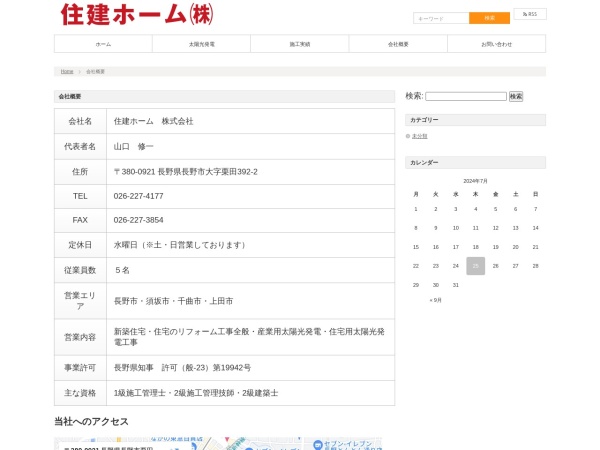The height and width of the screenshot is (450, 600).
Task: Click calendar day 10
Action: click(456, 228)
